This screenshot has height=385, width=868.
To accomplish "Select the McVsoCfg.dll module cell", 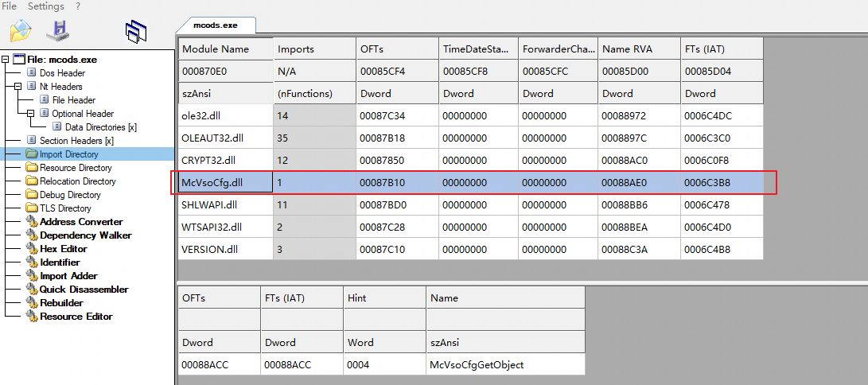I will (x=225, y=182).
